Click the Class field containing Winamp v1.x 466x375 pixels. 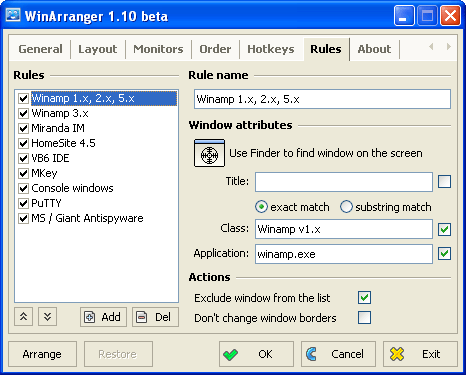pos(344,229)
